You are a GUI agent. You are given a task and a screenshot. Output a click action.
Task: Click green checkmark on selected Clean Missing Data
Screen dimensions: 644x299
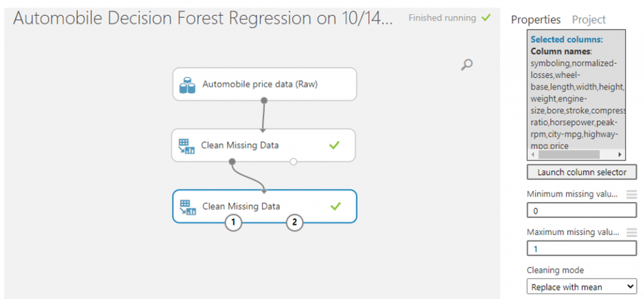336,206
